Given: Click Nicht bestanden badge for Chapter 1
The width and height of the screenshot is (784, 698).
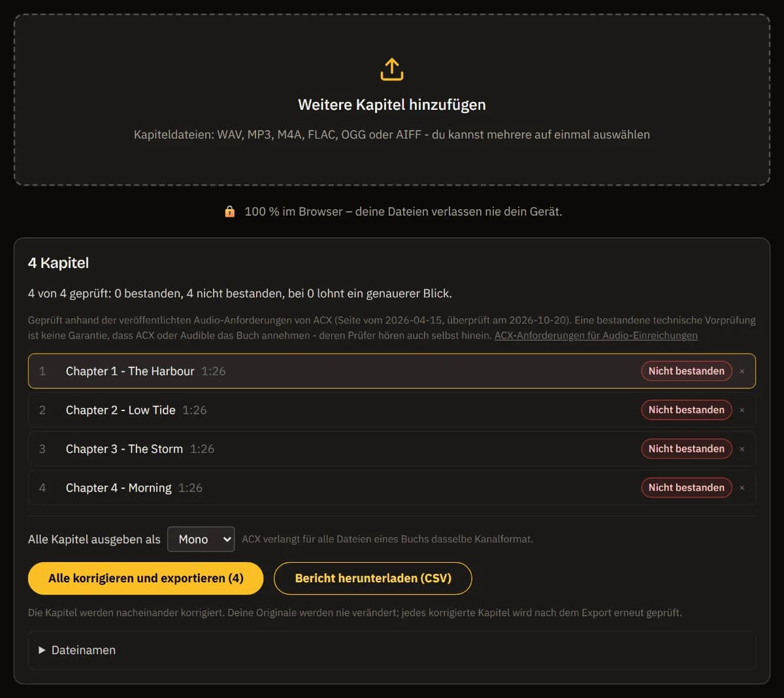Looking at the screenshot, I should tap(687, 371).
